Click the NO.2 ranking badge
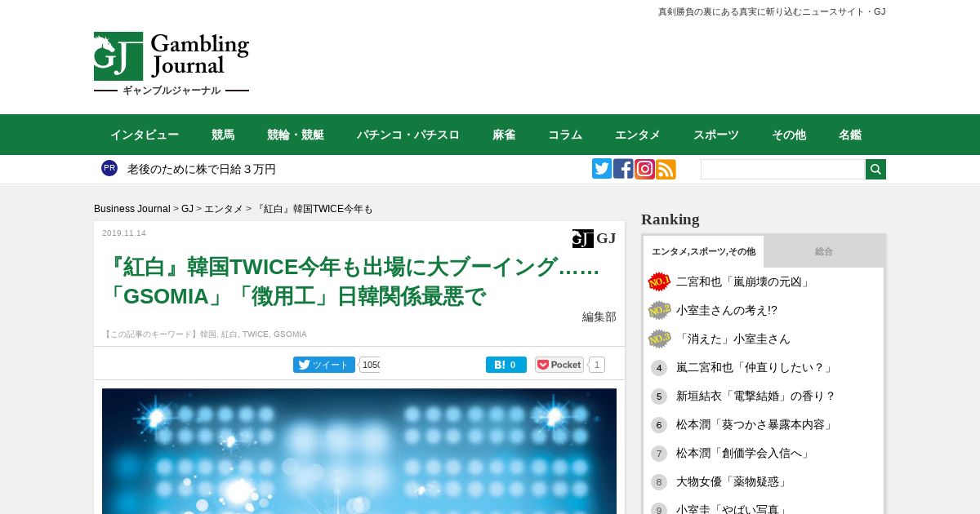980x514 pixels. coord(659,310)
